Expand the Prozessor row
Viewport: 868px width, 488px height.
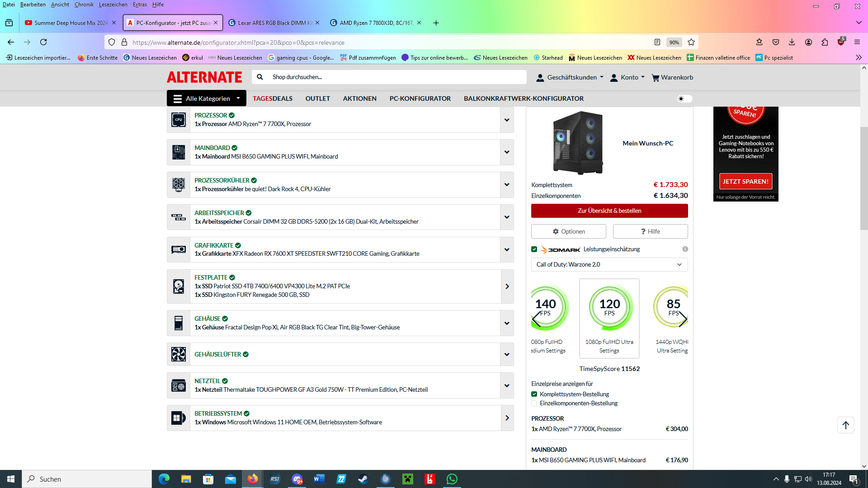click(x=507, y=120)
